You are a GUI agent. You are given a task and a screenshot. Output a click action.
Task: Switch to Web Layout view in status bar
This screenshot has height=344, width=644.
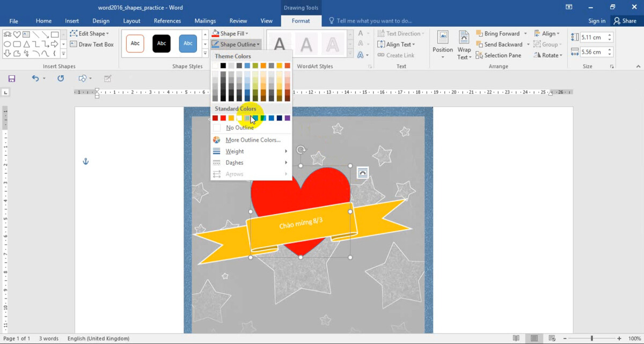click(552, 339)
